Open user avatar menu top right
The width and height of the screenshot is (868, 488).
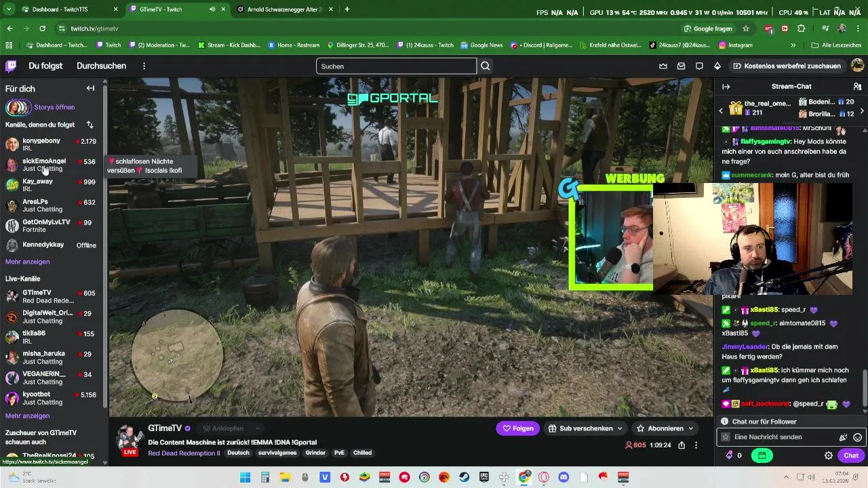point(857,66)
